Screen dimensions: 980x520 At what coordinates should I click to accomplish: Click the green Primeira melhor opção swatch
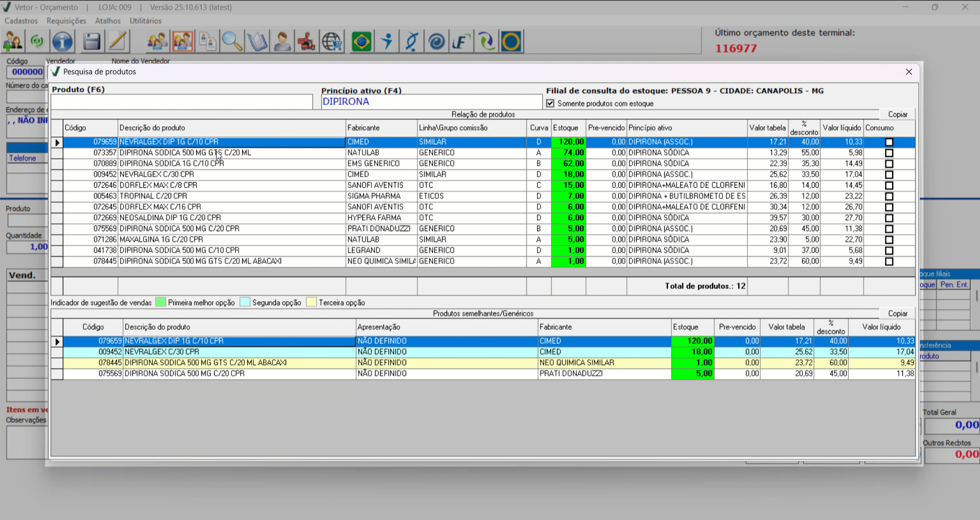[160, 302]
